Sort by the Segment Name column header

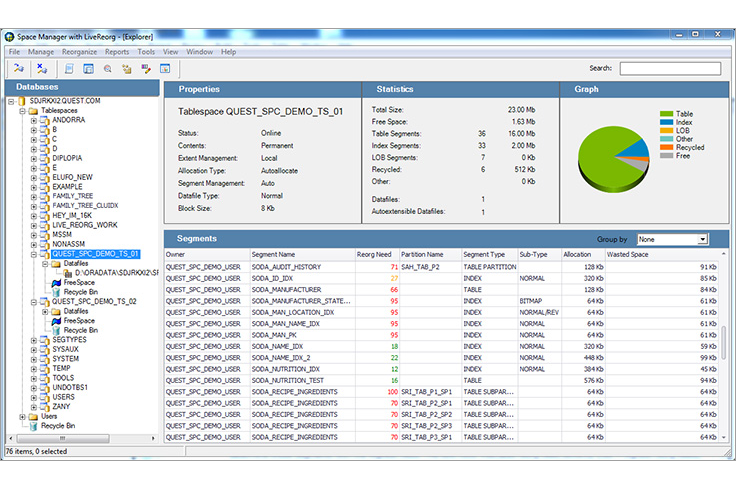[x=302, y=255]
